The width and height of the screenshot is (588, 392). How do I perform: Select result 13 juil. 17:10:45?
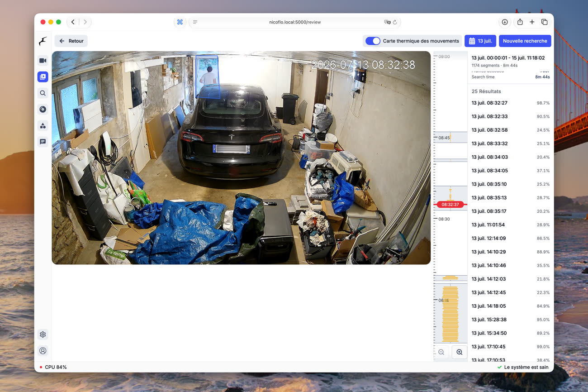click(510, 347)
